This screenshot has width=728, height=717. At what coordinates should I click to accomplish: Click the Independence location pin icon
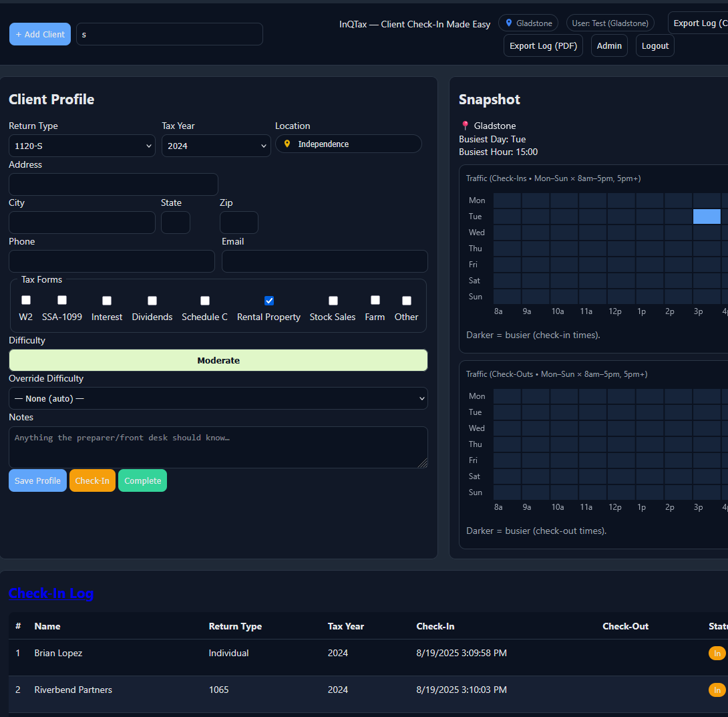click(287, 144)
